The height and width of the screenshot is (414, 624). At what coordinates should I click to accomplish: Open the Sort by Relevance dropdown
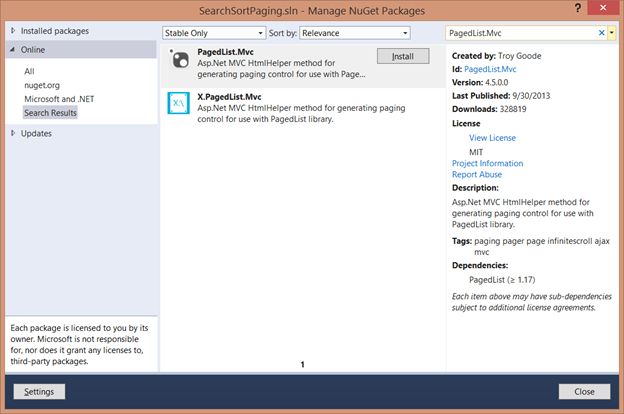pos(355,33)
